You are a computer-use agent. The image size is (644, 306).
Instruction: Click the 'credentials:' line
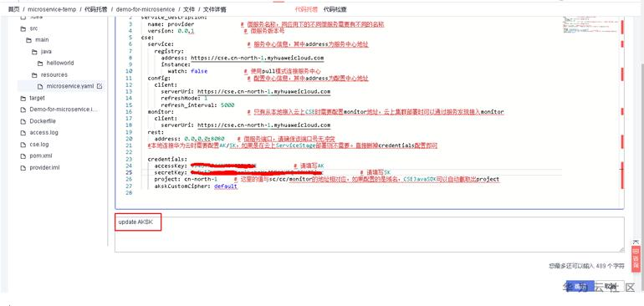point(167,159)
